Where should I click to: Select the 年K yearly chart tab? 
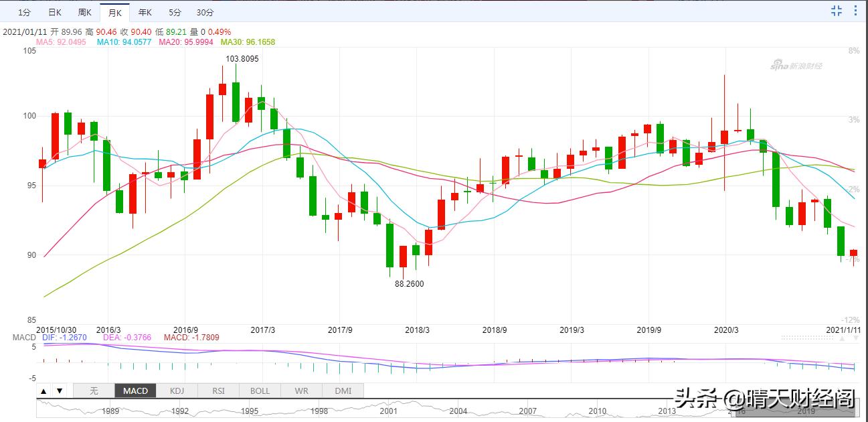[x=145, y=12]
